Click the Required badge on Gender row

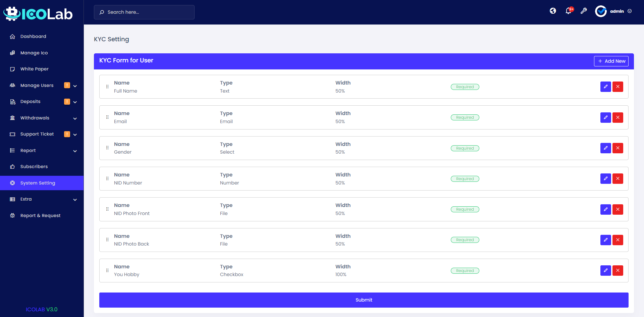pos(465,148)
